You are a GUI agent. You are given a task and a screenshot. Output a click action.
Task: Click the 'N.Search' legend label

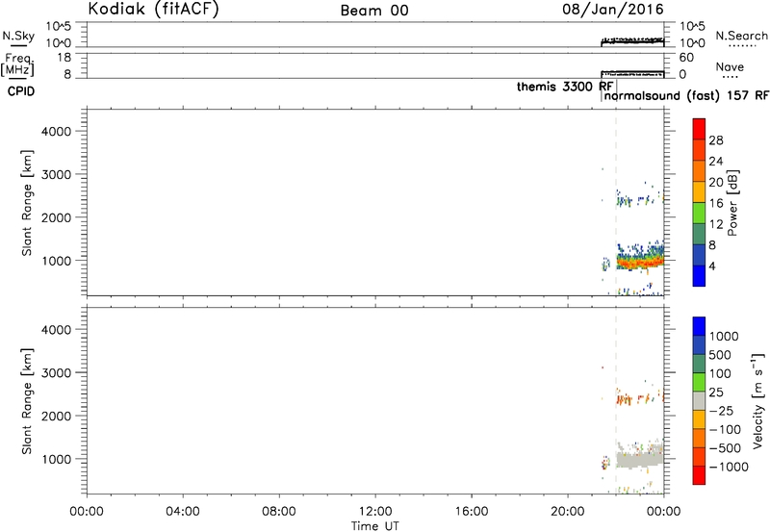point(741,36)
